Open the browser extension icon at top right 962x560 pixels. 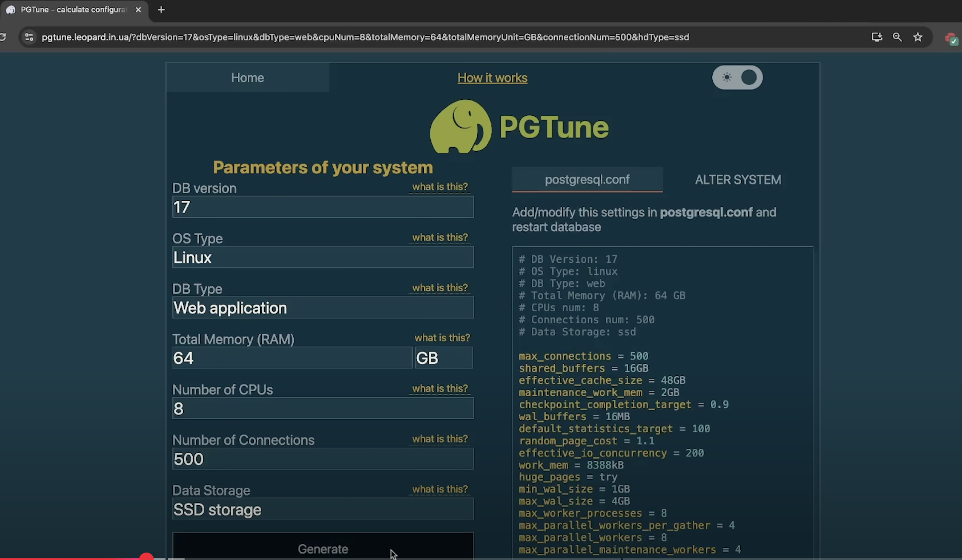click(x=951, y=38)
